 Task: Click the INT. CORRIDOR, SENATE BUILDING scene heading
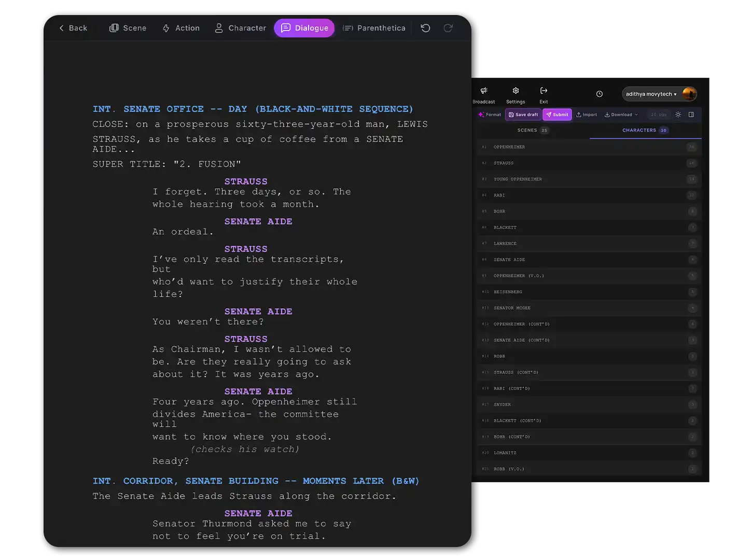(256, 481)
